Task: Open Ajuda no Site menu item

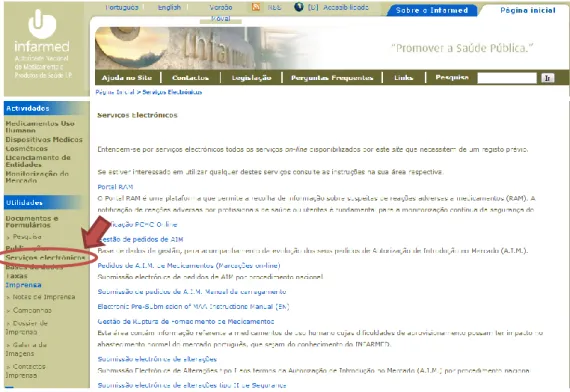Action: [x=127, y=77]
